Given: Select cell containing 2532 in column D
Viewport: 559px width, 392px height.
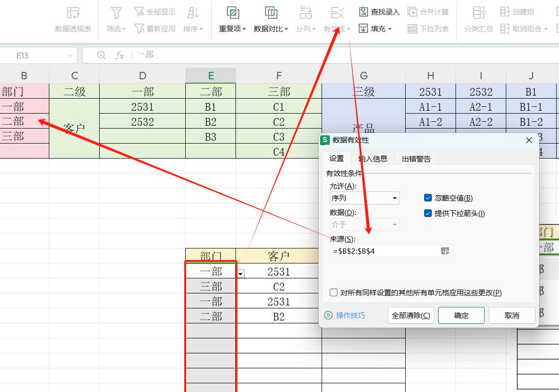Looking at the screenshot, I should pyautogui.click(x=143, y=121).
